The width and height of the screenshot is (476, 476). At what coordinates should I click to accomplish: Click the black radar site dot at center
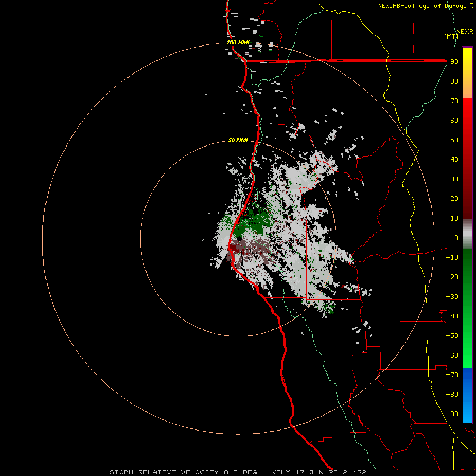239,239
